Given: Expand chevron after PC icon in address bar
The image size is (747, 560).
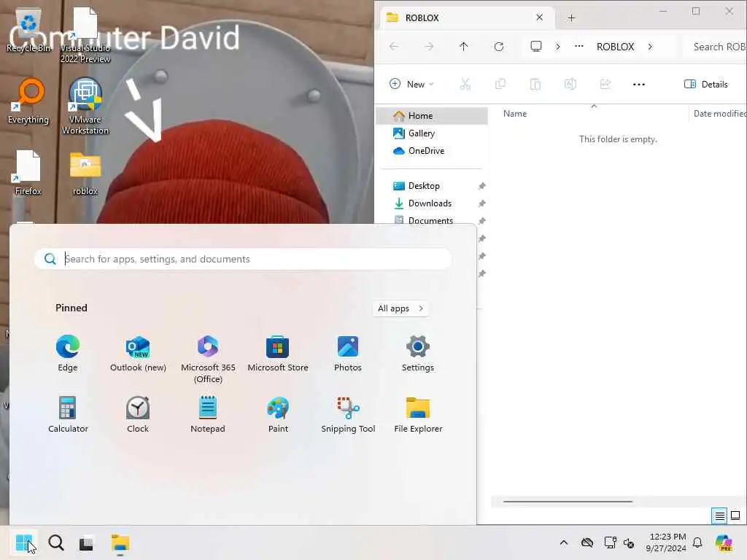Looking at the screenshot, I should 557,47.
